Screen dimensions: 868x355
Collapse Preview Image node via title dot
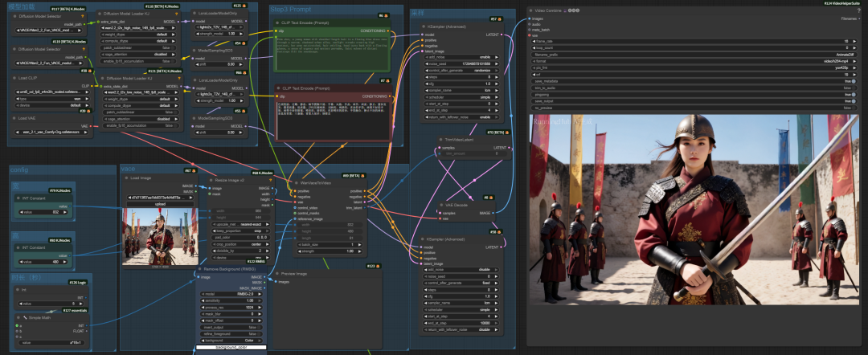click(x=276, y=273)
